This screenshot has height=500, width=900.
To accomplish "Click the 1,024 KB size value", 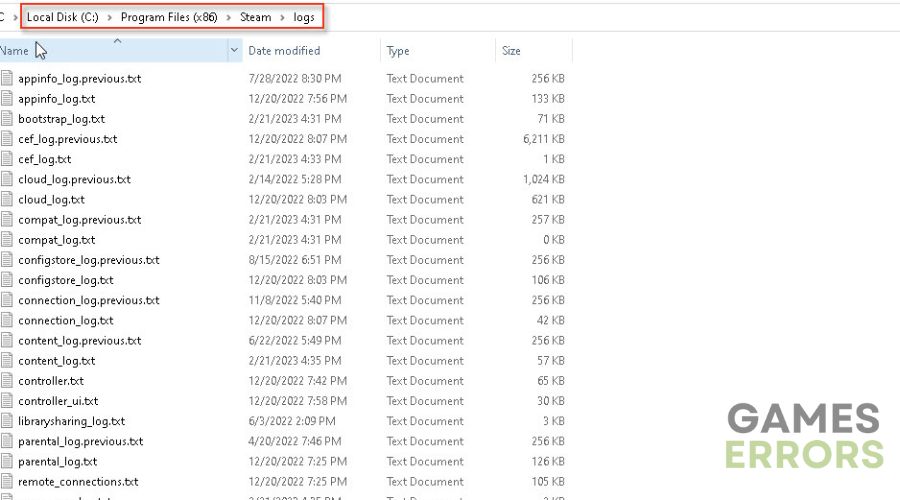I will pos(544,179).
